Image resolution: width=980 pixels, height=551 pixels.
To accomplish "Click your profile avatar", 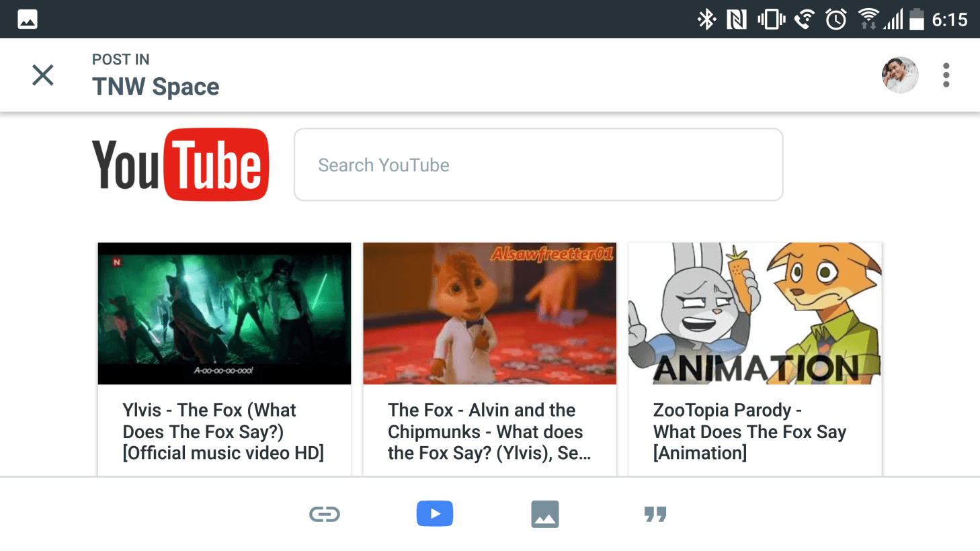I will click(x=900, y=75).
